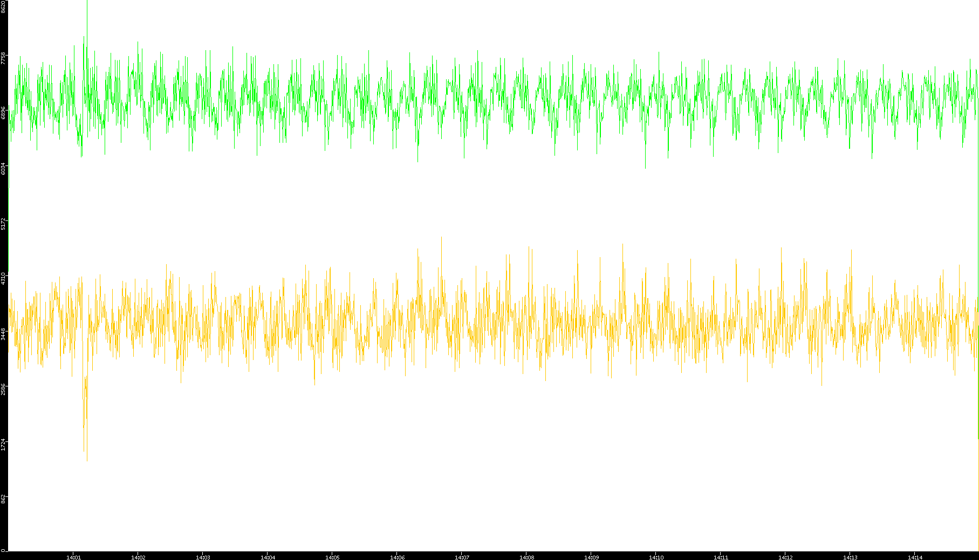Select the 14:06 time marker
The height and width of the screenshot is (560, 979).
[397, 557]
